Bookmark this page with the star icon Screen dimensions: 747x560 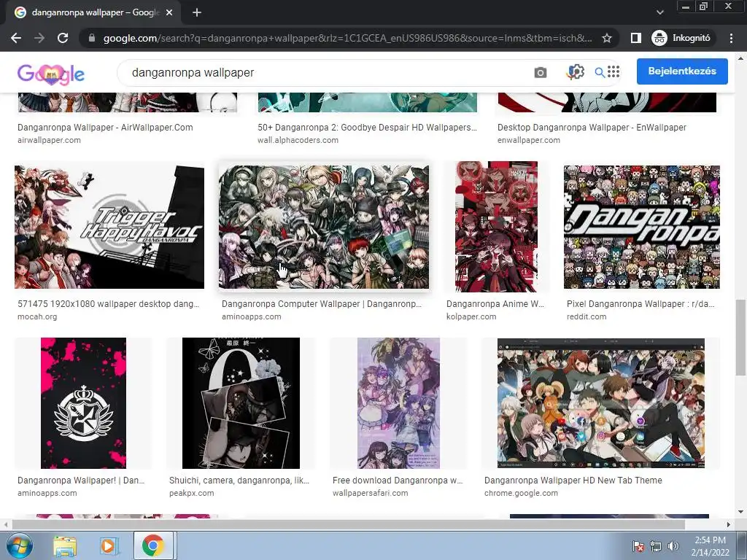tap(606, 38)
